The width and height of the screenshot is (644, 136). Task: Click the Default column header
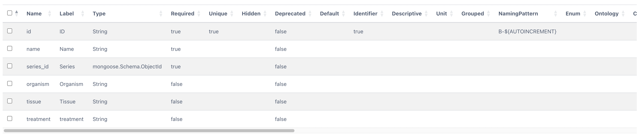[x=330, y=14]
